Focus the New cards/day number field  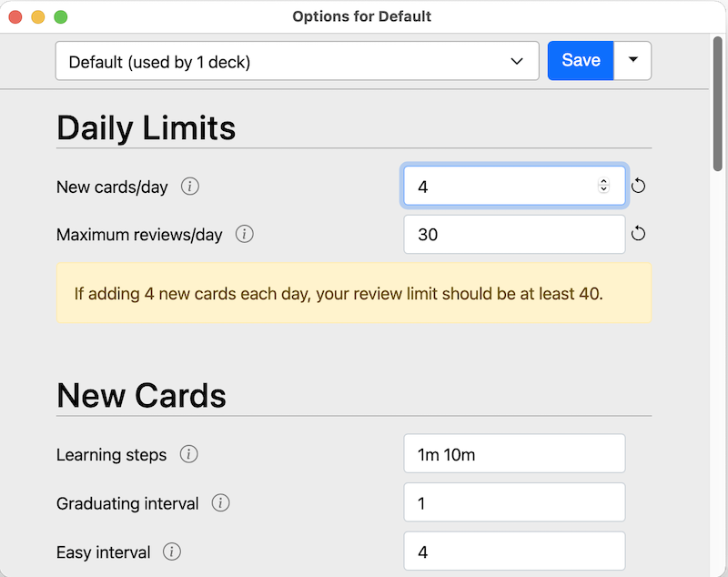pyautogui.click(x=500, y=186)
